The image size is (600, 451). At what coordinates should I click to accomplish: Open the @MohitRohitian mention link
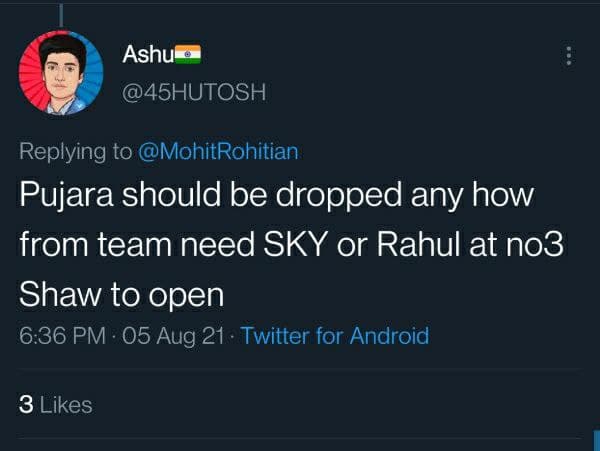click(218, 151)
